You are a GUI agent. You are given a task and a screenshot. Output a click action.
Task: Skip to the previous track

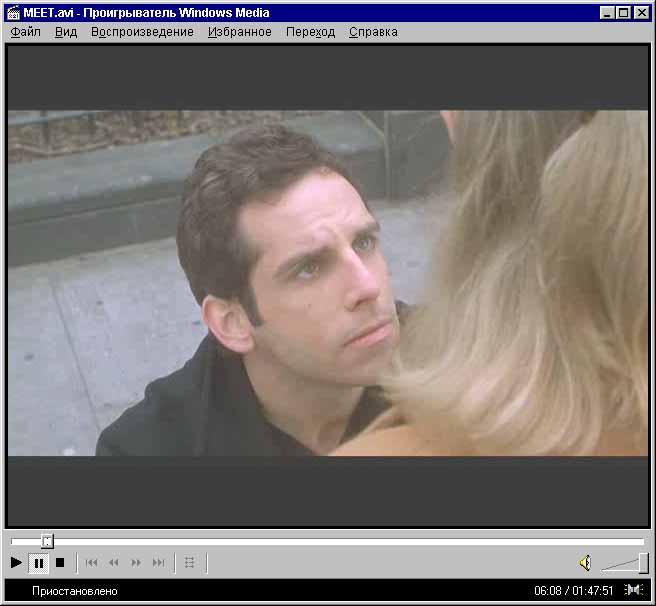pyautogui.click(x=92, y=563)
